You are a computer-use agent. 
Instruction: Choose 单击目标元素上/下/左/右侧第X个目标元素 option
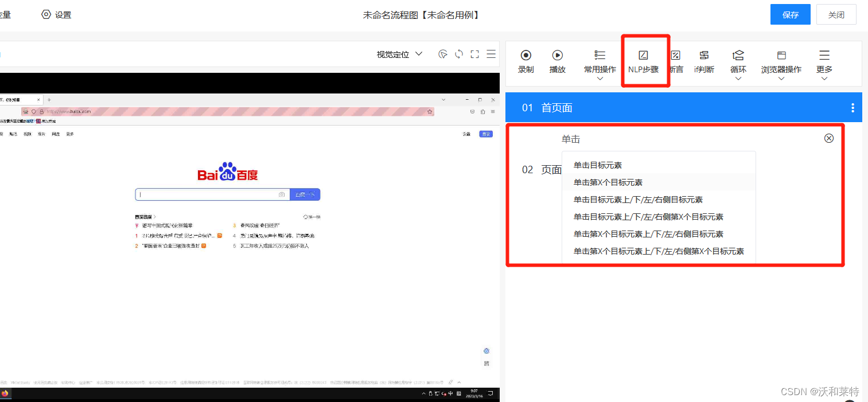(x=659, y=217)
